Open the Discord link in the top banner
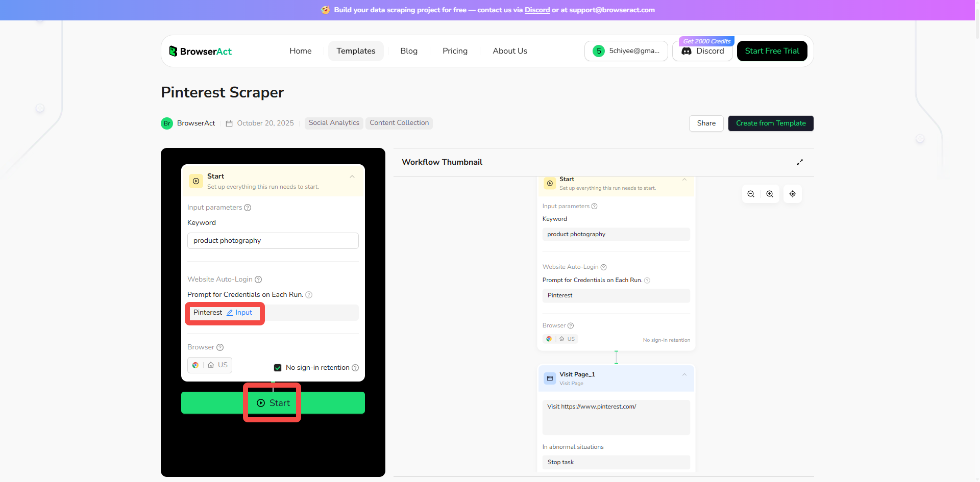Screen dimensions: 980x482 tap(537, 10)
